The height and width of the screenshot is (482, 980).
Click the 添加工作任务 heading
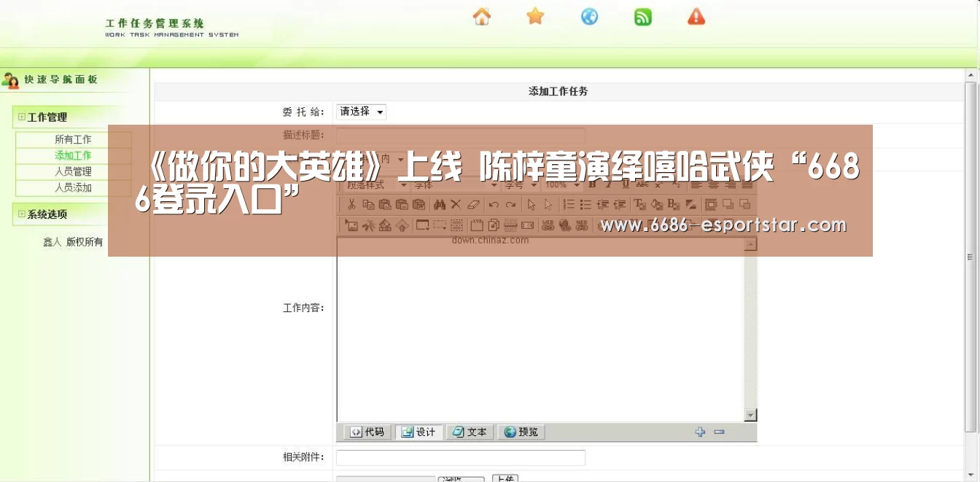click(559, 91)
